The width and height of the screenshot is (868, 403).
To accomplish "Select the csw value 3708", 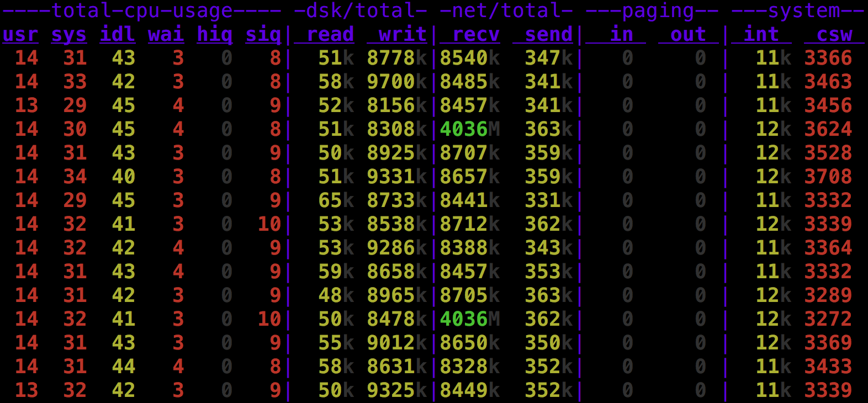I will click(x=828, y=177).
